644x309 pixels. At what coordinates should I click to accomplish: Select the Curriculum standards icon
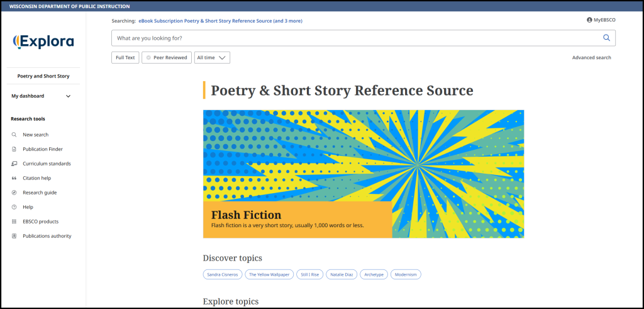click(14, 164)
